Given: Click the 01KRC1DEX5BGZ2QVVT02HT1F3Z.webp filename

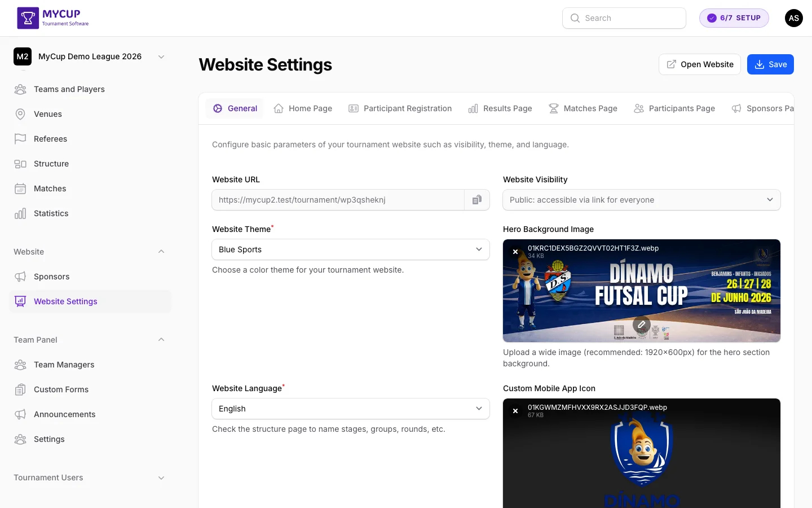Looking at the screenshot, I should click(x=593, y=248).
